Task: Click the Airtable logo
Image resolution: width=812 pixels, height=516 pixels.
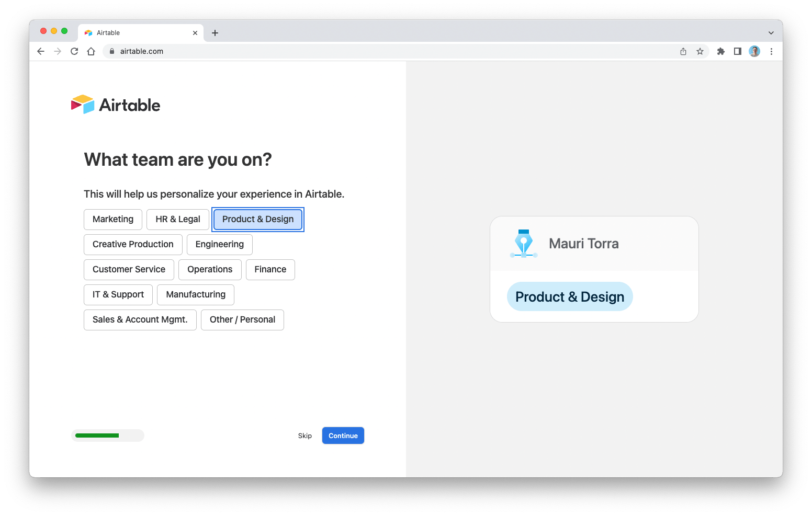Action: (x=115, y=104)
